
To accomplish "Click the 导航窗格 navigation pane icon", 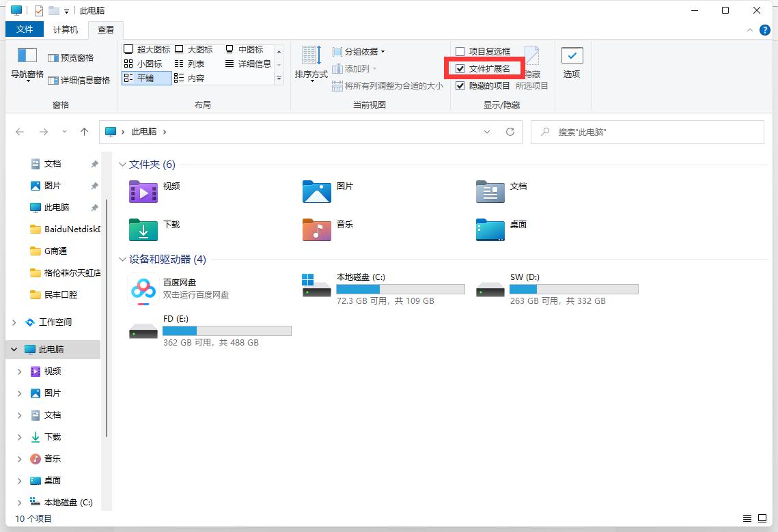I will tap(27, 56).
